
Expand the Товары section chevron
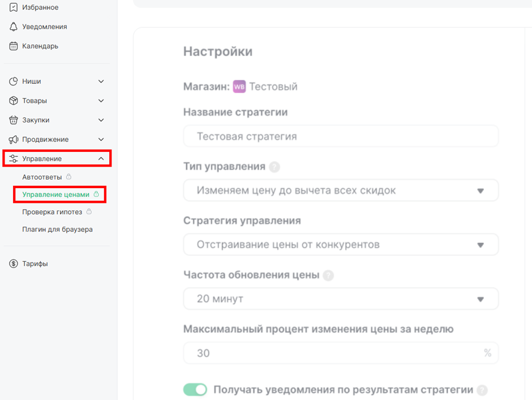click(x=101, y=100)
